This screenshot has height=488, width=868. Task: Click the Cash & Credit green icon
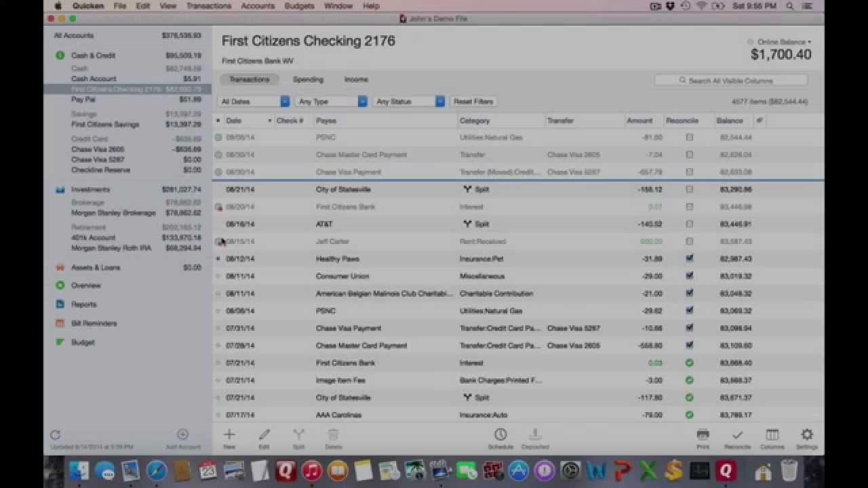60,56
